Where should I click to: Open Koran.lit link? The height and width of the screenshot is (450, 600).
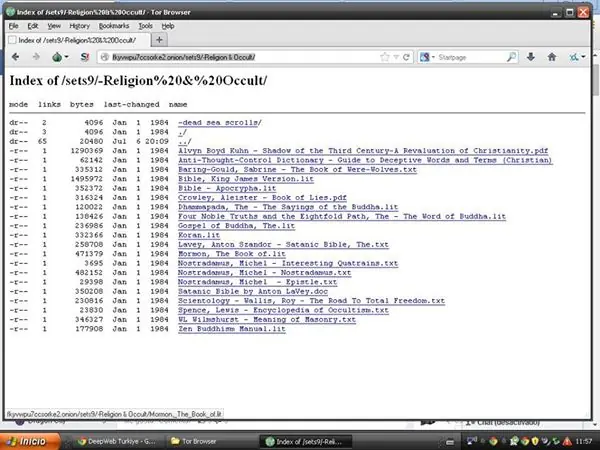199,235
